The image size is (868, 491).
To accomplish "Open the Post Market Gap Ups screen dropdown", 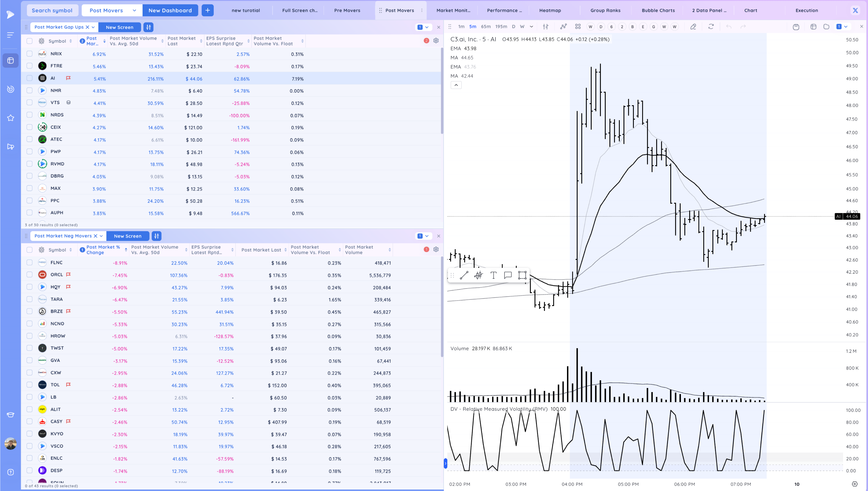I will pos(93,27).
